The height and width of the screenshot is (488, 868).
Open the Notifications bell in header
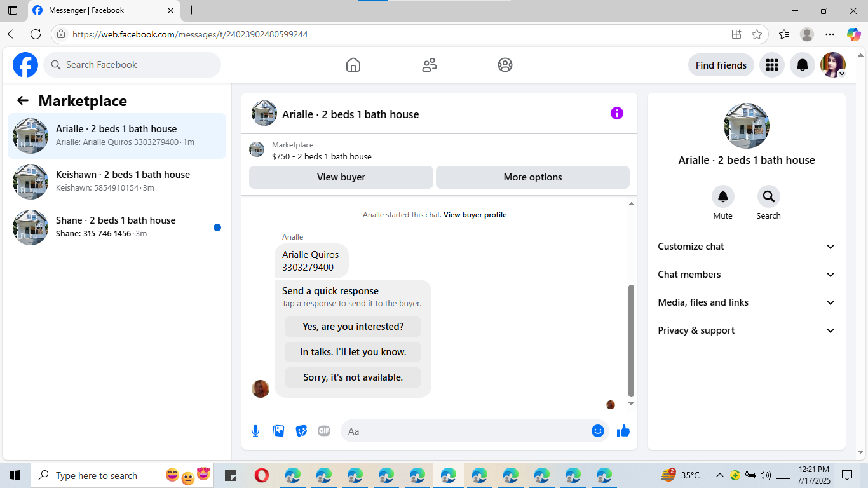(x=803, y=65)
